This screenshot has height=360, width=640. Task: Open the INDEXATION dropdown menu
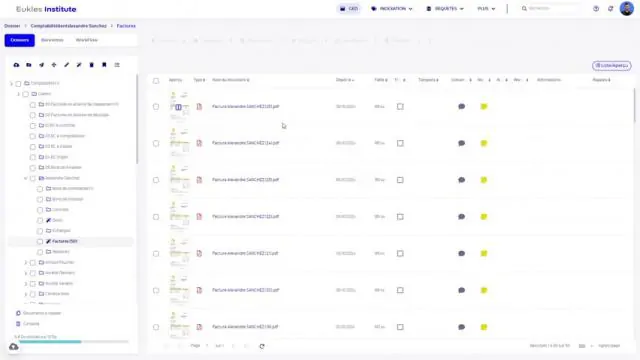point(392,9)
